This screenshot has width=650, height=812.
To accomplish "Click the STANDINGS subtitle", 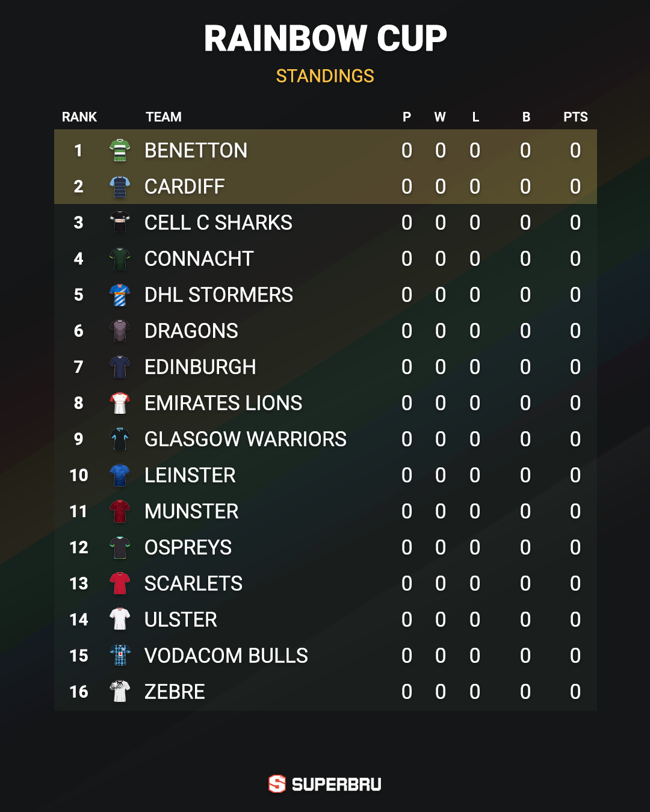I will click(325, 76).
